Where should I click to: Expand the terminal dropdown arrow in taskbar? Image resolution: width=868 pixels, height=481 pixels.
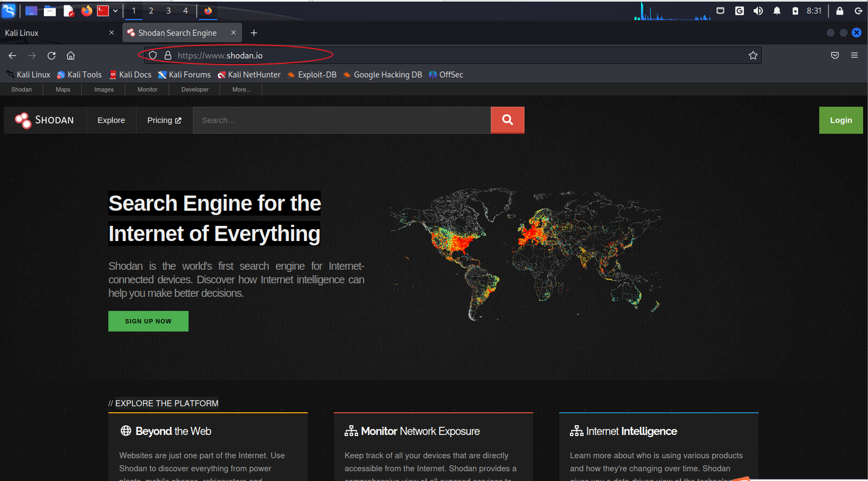pos(115,11)
